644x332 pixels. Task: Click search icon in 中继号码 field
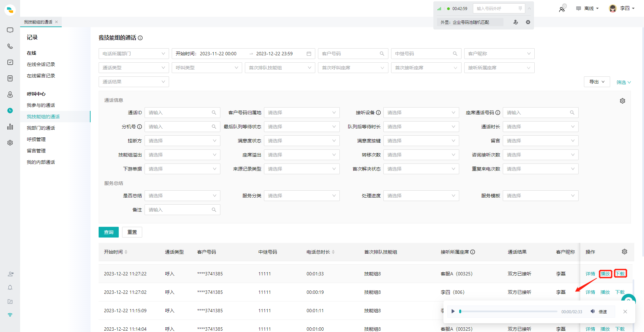(455, 54)
